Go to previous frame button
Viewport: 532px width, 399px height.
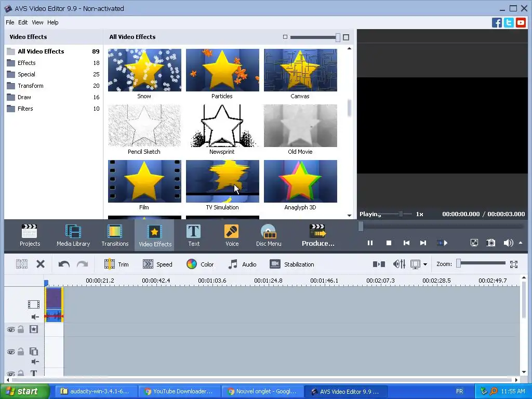tap(406, 243)
